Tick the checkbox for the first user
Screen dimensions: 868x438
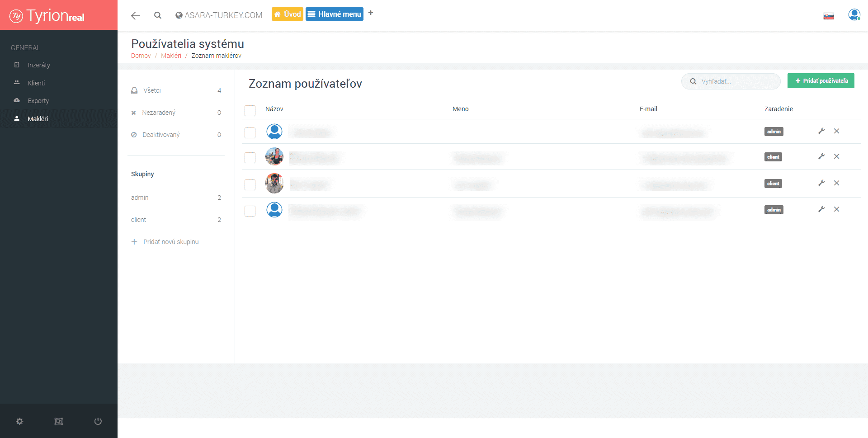(250, 133)
